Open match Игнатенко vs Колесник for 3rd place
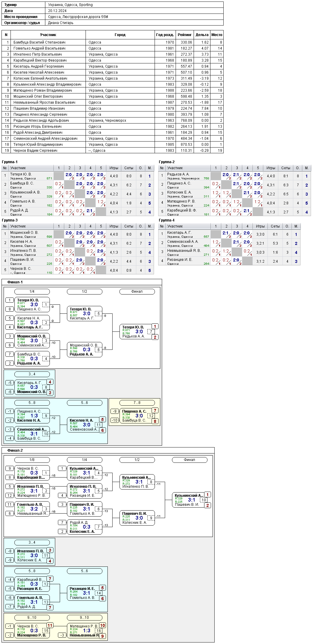Image resolution: width=314 pixels, height=644 pixels. (x=32, y=556)
